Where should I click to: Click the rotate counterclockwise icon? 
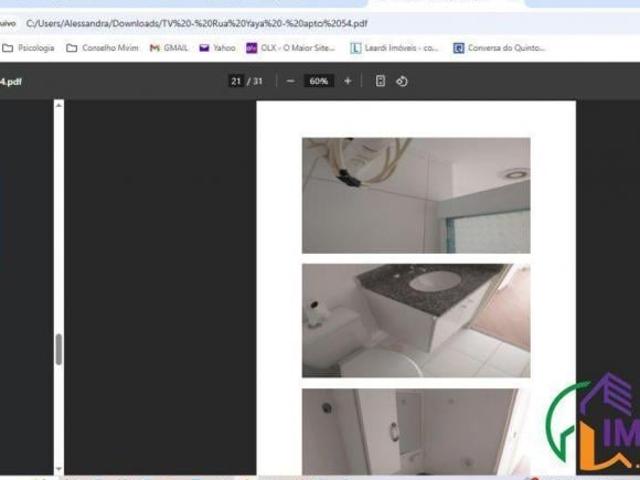pyautogui.click(x=402, y=81)
